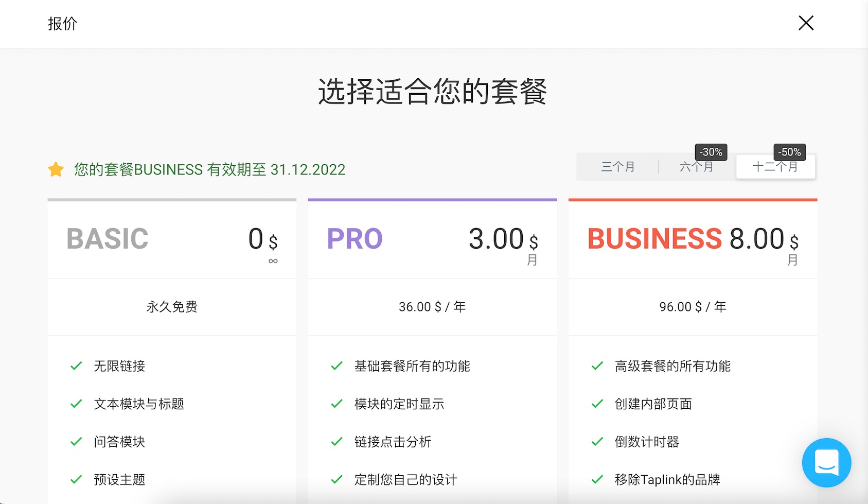Click the checkmark icon beside 文本模块与标题
The width and height of the screenshot is (868, 504).
76,404
